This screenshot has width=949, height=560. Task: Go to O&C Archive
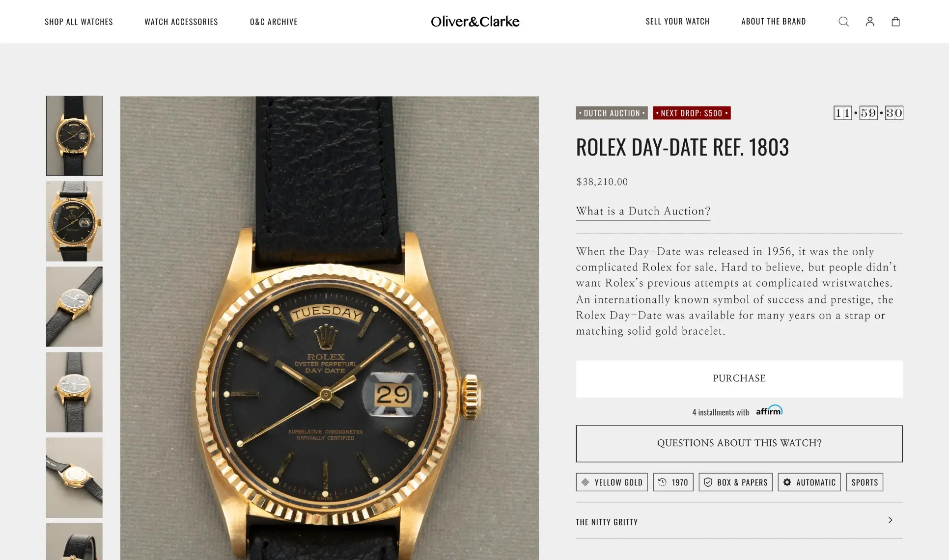[274, 22]
